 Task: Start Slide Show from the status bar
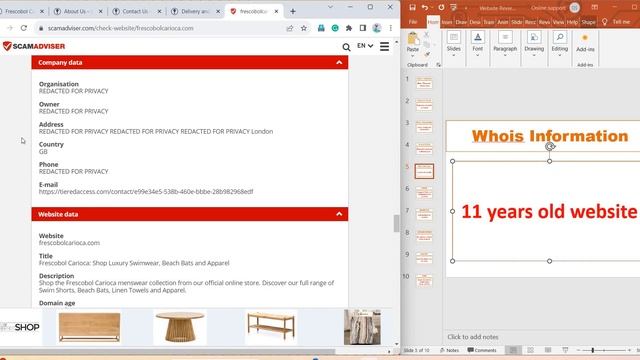point(565,350)
